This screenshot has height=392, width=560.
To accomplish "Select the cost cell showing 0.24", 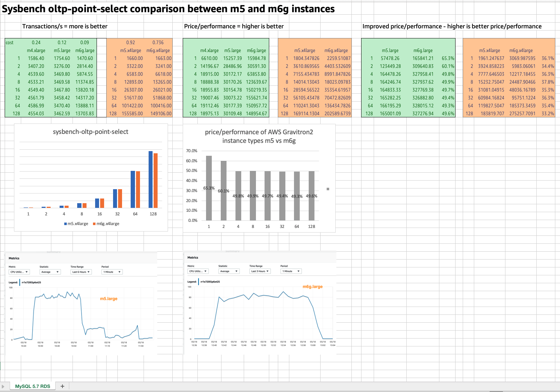I will click(36, 42).
